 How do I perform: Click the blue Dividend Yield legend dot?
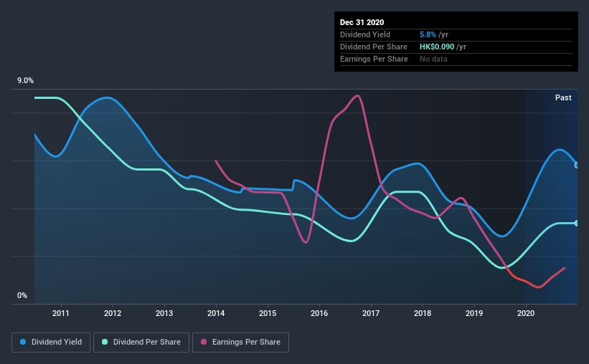(23, 342)
